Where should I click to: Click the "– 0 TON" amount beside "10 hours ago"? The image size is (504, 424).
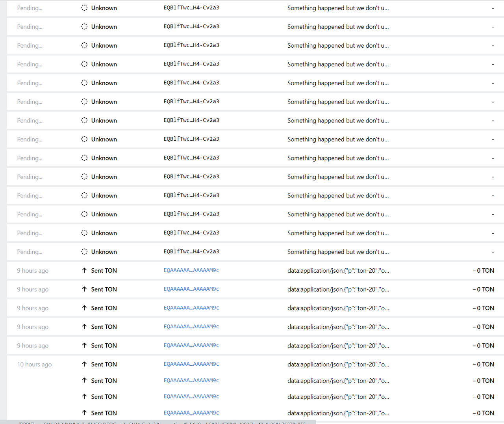pos(483,364)
